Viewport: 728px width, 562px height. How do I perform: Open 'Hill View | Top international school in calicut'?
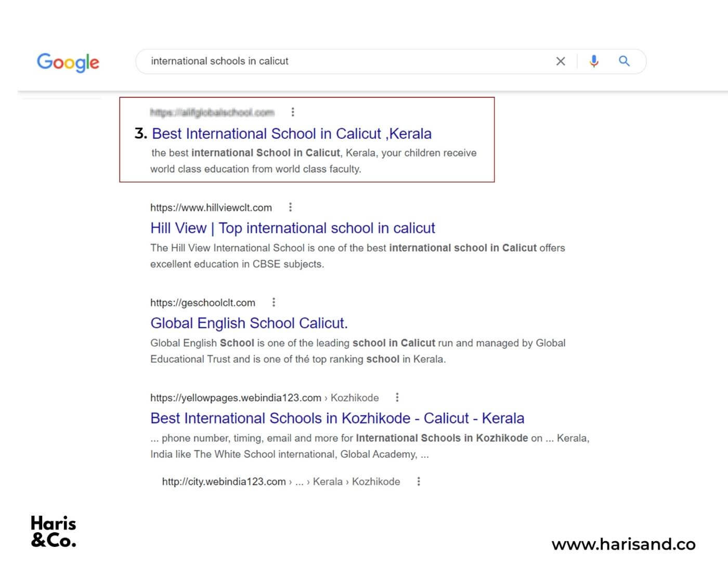coord(293,228)
